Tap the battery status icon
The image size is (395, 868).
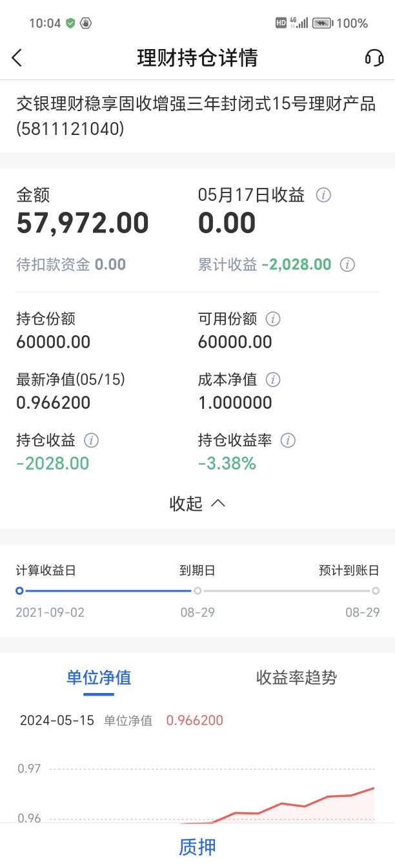pos(323,23)
